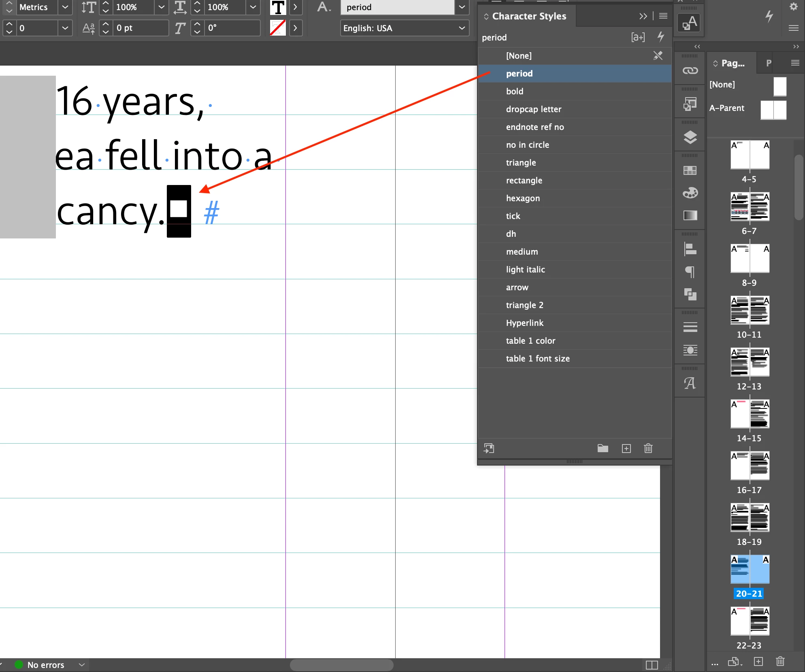Create new style group folder icon
Image resolution: width=805 pixels, height=672 pixels.
click(603, 448)
